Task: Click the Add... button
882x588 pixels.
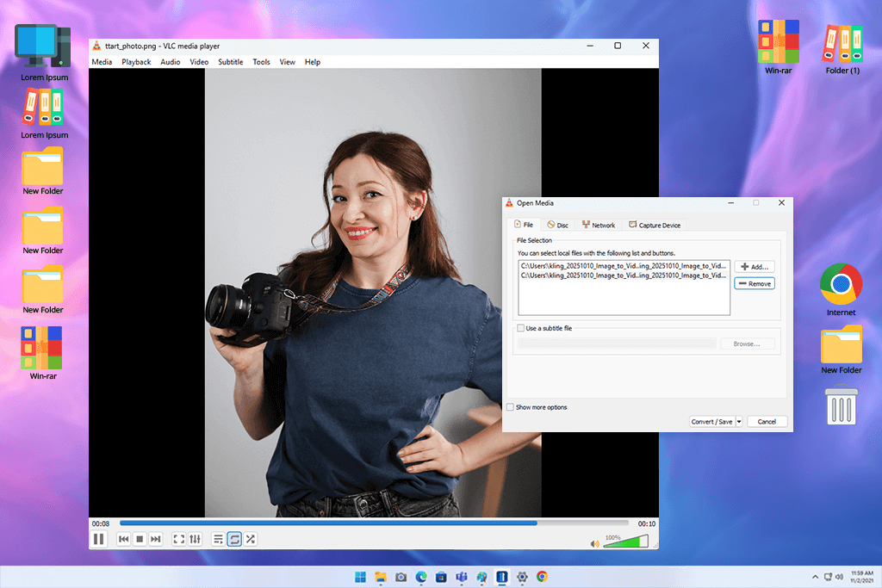Action: point(755,267)
